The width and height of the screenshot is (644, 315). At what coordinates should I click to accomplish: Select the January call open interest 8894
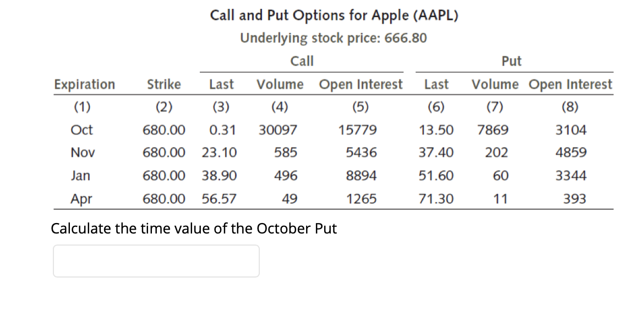[361, 176]
